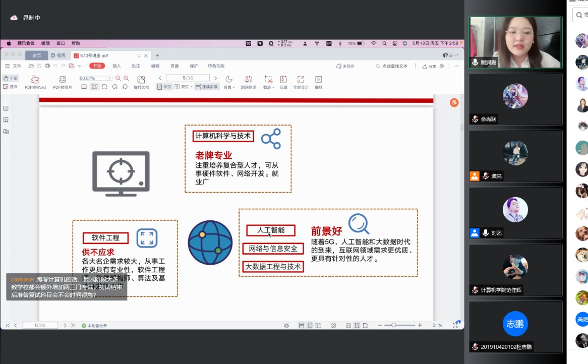This screenshot has width=588, height=364.
Task: Switch to the 首页 home tab
Action: (x=37, y=55)
